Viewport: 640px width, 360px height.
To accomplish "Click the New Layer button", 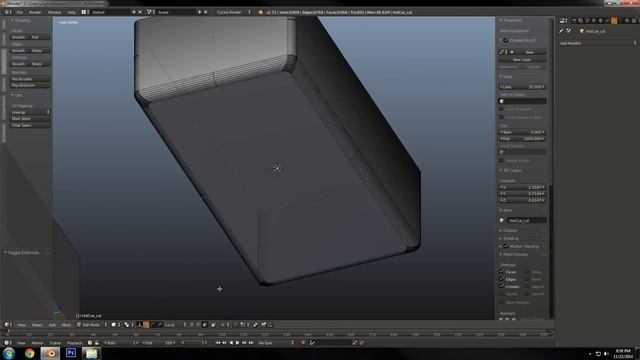I will pos(522,60).
